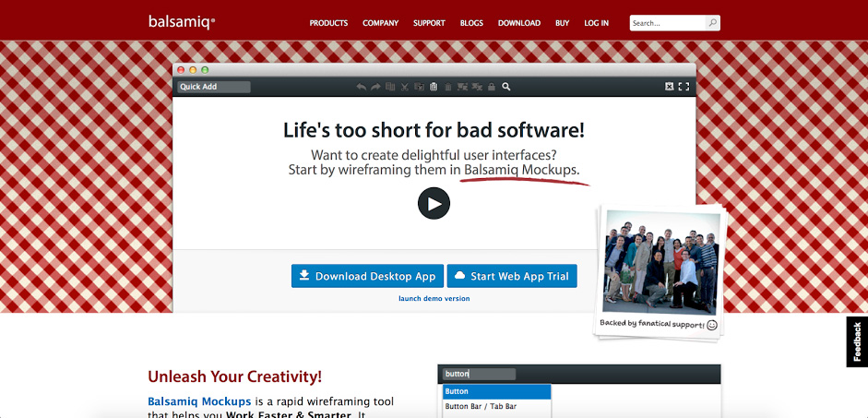Open the SUPPORT menu

[x=429, y=23]
